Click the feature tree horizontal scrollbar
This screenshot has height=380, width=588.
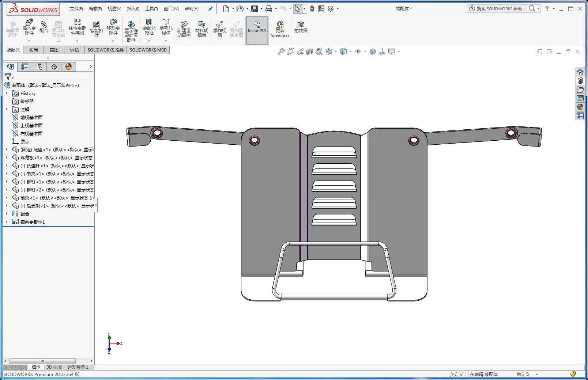click(x=42, y=361)
